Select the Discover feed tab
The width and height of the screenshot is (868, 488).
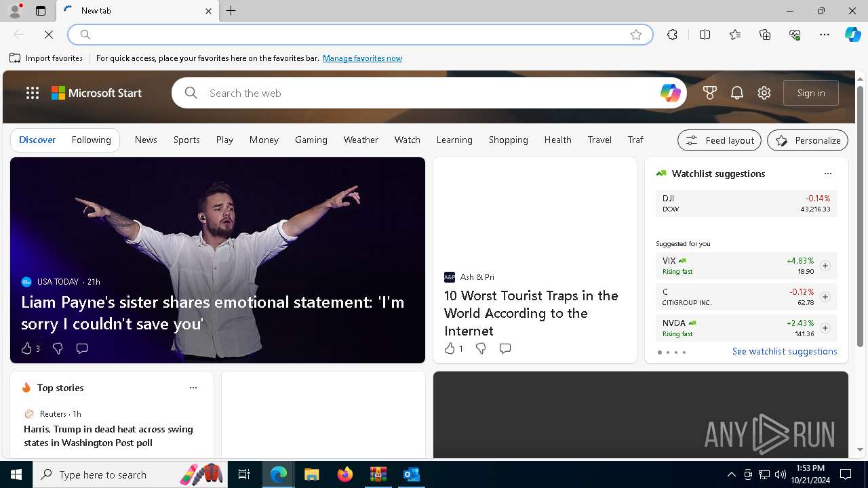click(37, 140)
